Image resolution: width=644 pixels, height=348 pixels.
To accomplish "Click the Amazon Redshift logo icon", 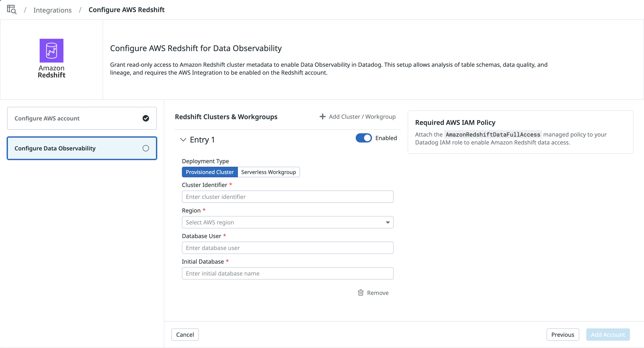I will point(52,50).
